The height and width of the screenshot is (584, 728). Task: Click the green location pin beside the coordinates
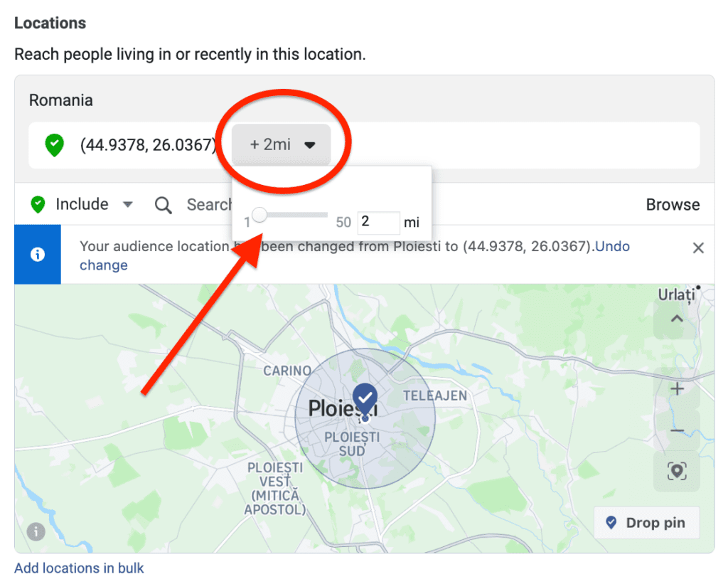click(54, 145)
